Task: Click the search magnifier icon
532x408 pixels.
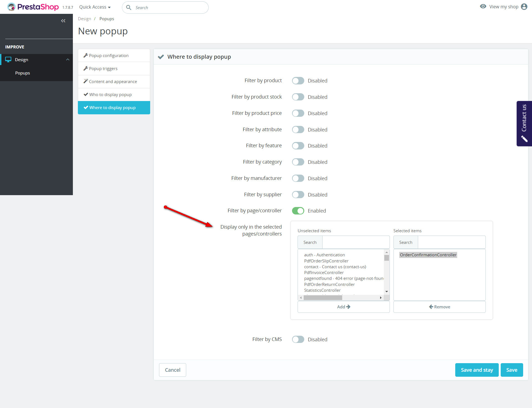Action: click(129, 7)
